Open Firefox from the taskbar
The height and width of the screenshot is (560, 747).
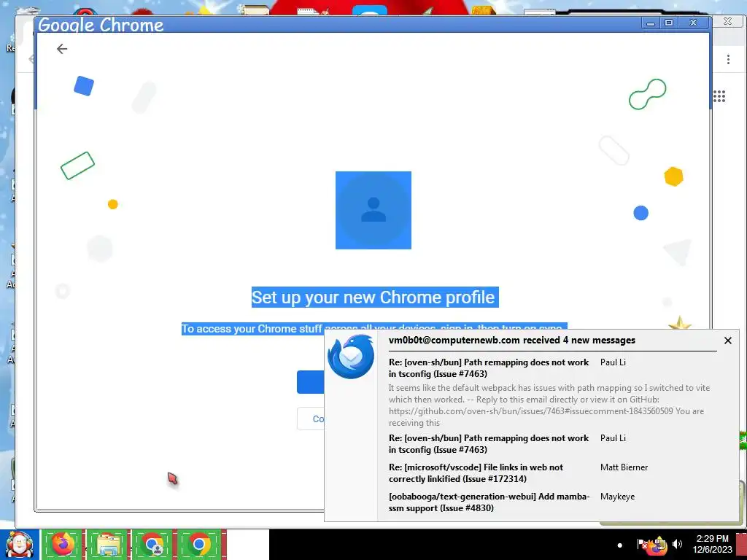[x=63, y=545]
